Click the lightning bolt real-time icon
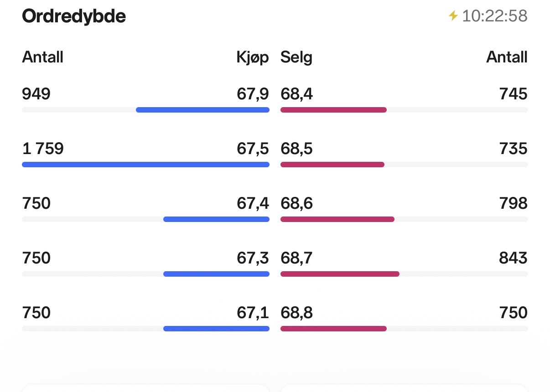Image resolution: width=550 pixels, height=392 pixels. pyautogui.click(x=453, y=16)
